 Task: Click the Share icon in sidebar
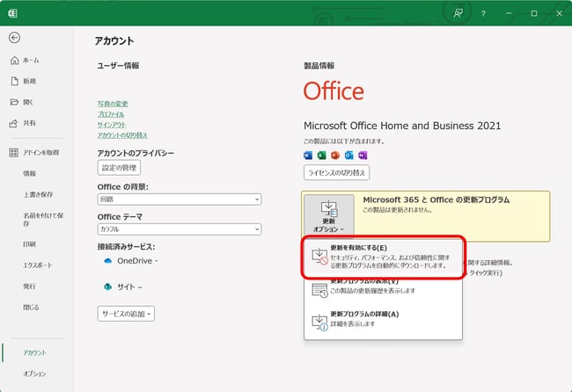coord(13,123)
